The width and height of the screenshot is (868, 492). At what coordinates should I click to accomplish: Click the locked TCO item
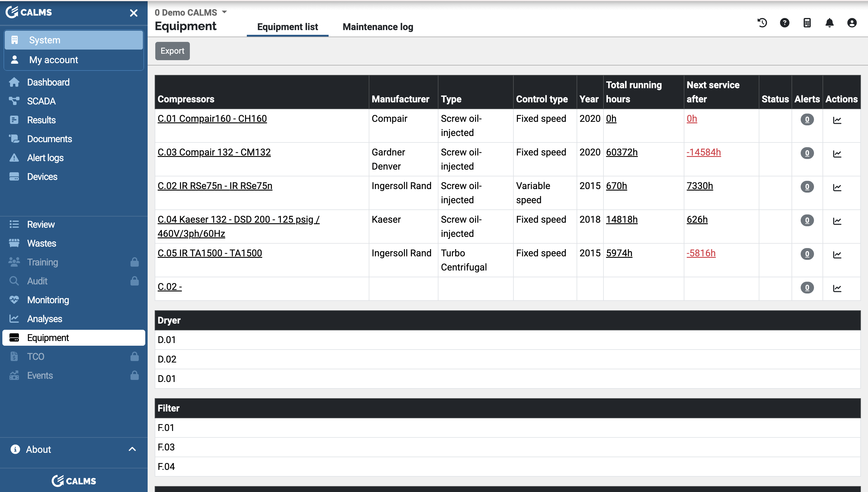74,357
